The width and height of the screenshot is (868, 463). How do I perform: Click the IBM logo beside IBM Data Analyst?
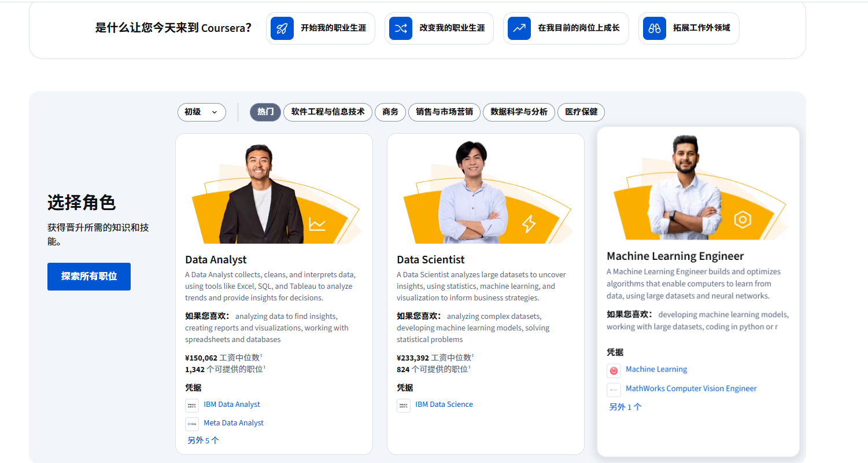coord(192,405)
